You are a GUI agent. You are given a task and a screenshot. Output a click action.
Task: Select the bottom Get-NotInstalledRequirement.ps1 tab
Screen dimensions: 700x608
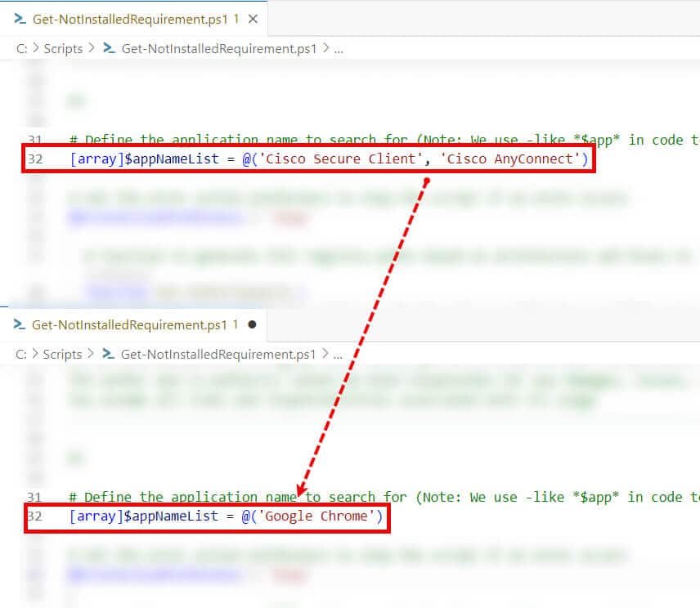click(x=133, y=324)
